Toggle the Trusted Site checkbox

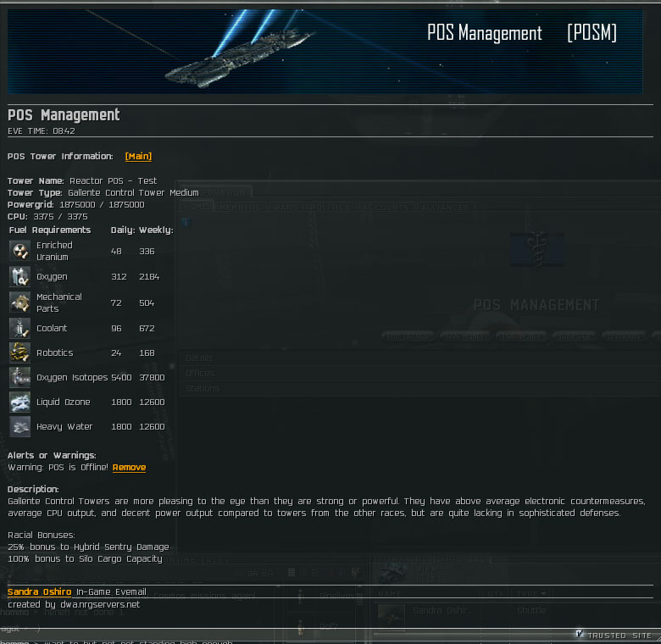point(580,634)
